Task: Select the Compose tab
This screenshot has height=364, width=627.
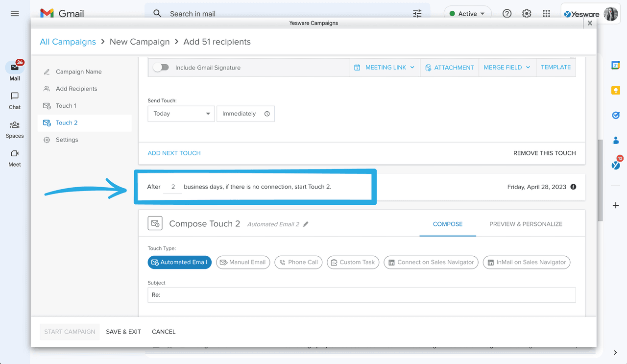Action: 447,224
